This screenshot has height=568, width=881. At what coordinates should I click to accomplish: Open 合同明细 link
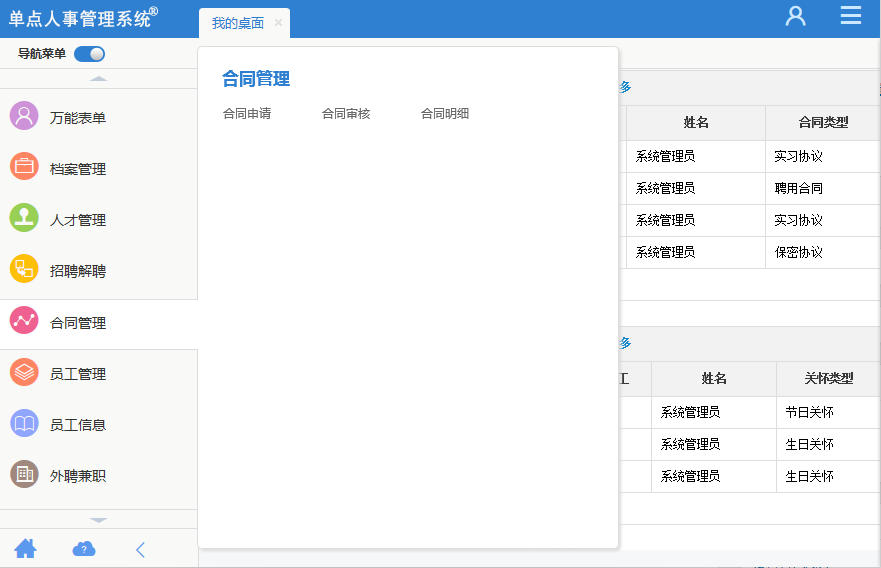coord(444,113)
